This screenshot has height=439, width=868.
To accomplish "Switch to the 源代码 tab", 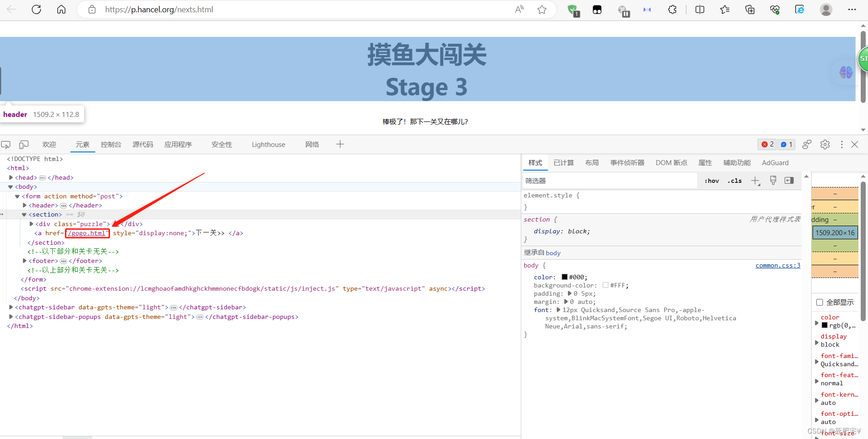I will coord(143,145).
